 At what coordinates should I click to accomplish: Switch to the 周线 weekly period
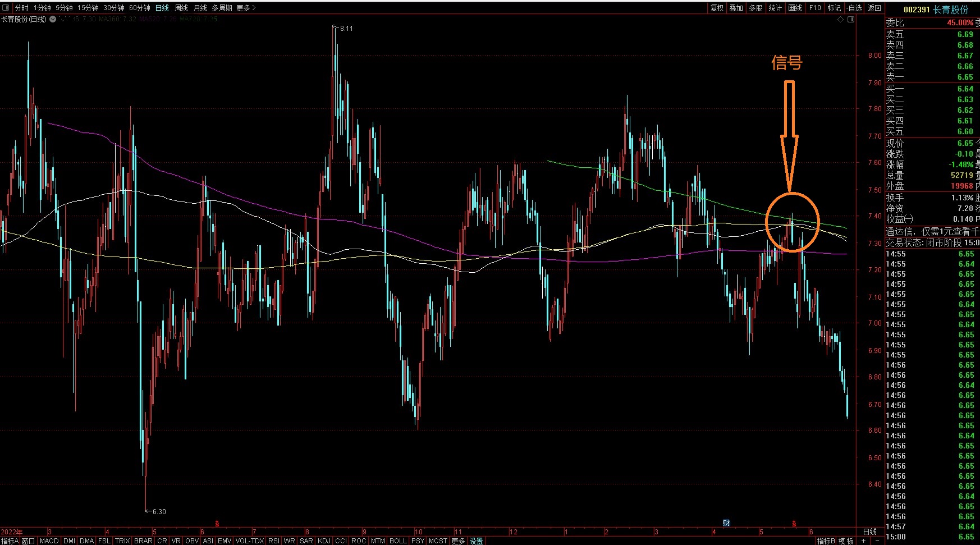[181, 8]
